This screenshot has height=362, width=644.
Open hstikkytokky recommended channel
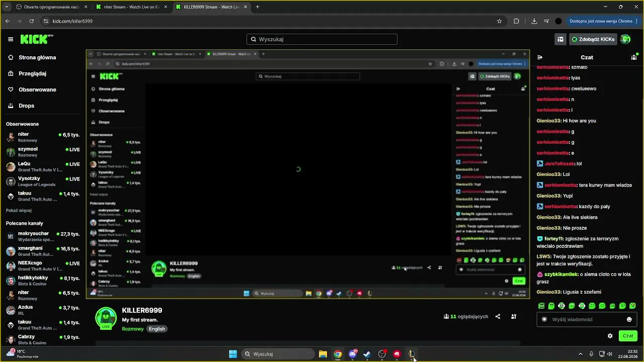[43, 281]
